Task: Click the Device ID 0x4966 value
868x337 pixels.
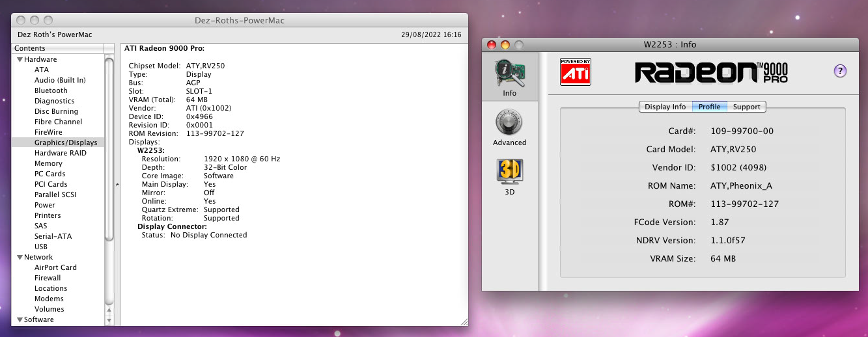Action: tap(201, 116)
